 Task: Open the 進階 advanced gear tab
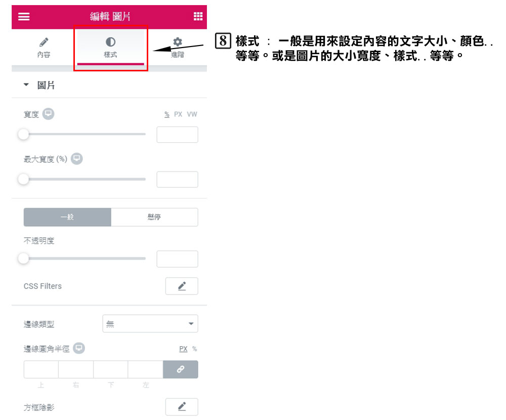[178, 48]
